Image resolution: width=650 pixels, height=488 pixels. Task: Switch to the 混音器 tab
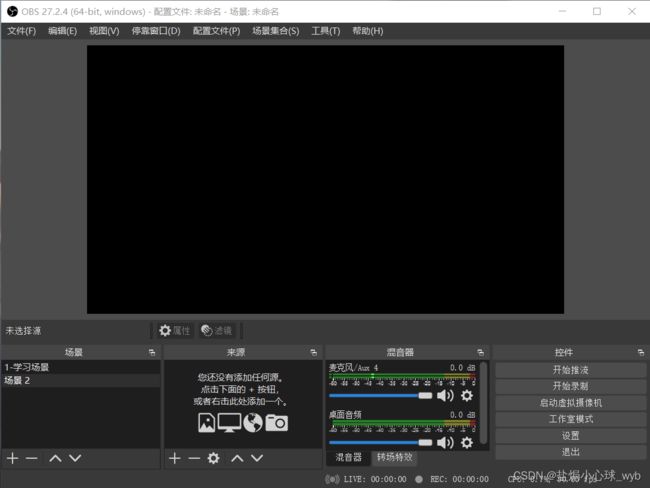[x=348, y=457]
